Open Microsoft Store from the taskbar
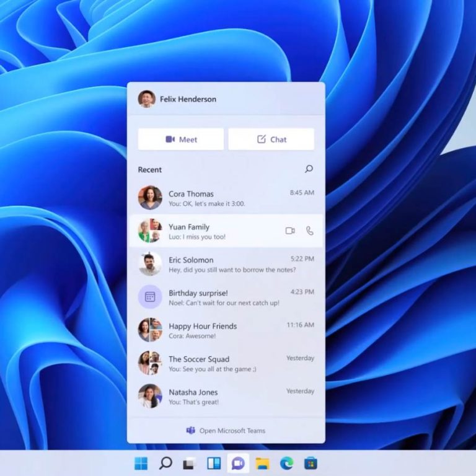 (311, 463)
